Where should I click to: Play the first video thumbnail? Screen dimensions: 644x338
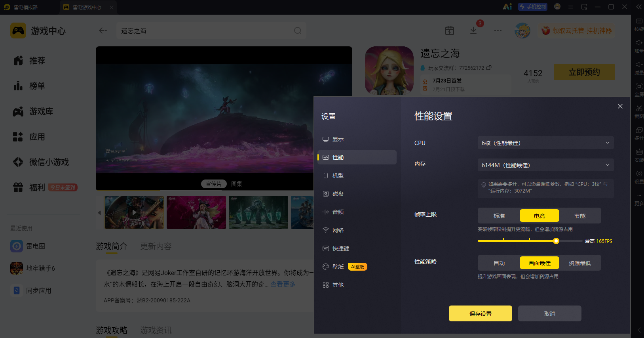pyautogui.click(x=134, y=212)
